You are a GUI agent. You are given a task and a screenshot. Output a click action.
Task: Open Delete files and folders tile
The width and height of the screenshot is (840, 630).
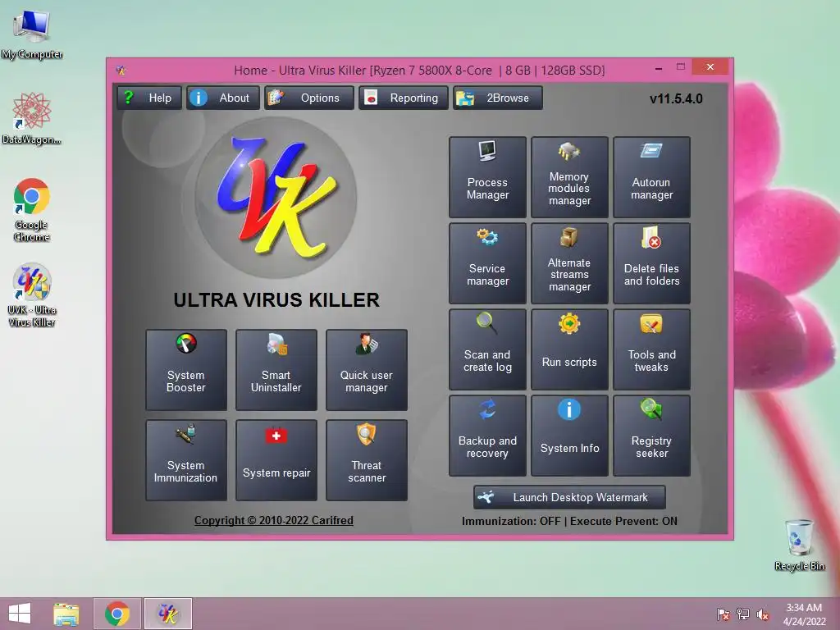click(x=651, y=263)
